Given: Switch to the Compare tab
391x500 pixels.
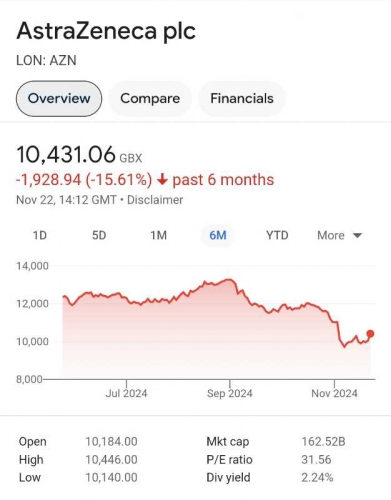Looking at the screenshot, I should point(150,99).
